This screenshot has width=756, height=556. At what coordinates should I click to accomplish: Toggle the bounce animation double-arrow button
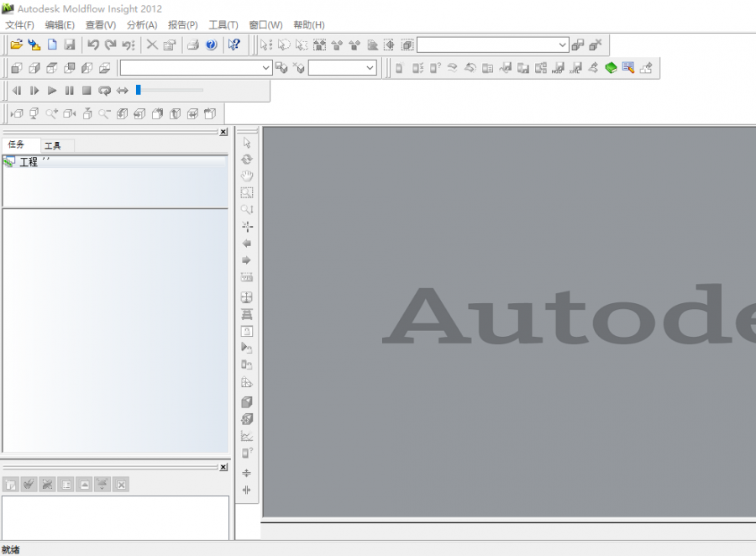tap(123, 91)
